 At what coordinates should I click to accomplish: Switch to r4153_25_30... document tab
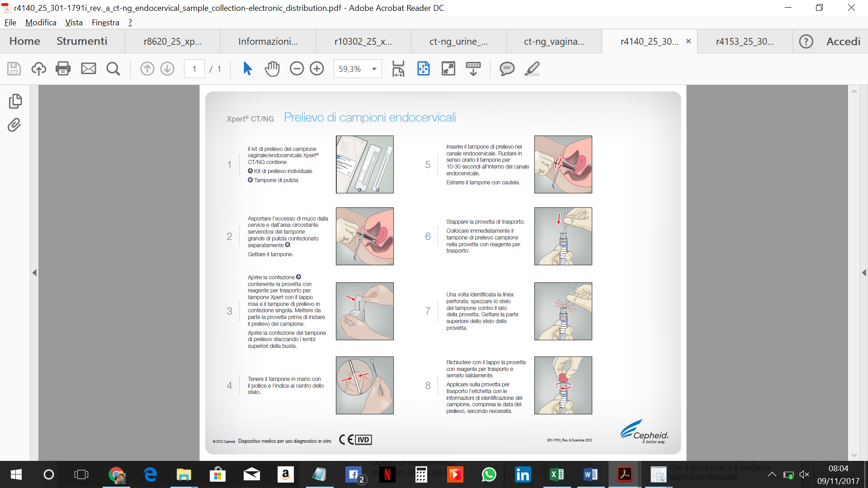745,42
